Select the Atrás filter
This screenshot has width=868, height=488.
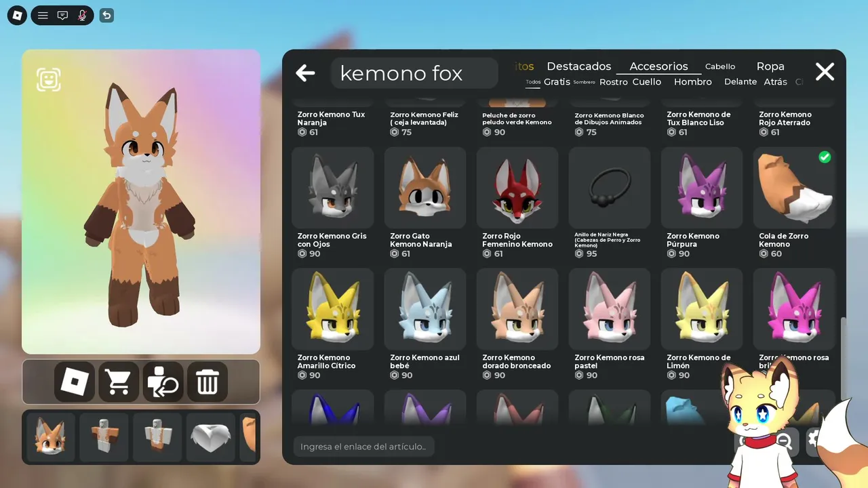(x=776, y=81)
